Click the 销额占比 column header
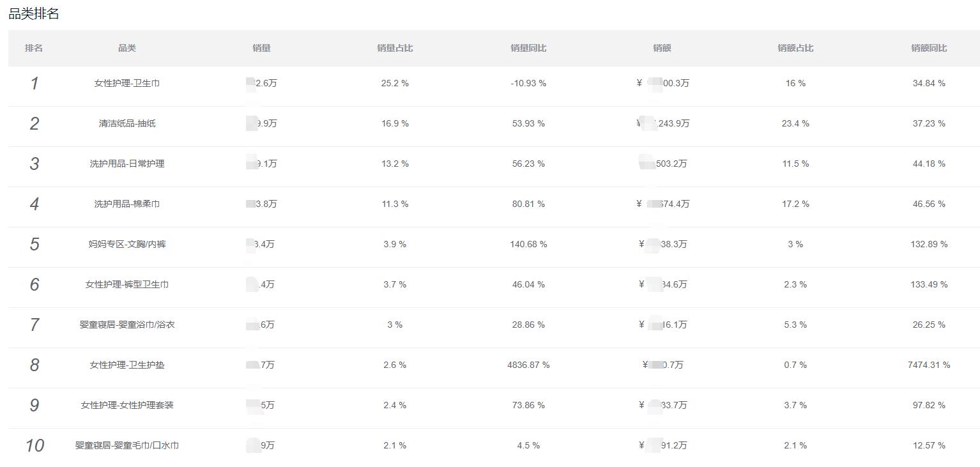This screenshot has width=980, height=467. pos(795,48)
